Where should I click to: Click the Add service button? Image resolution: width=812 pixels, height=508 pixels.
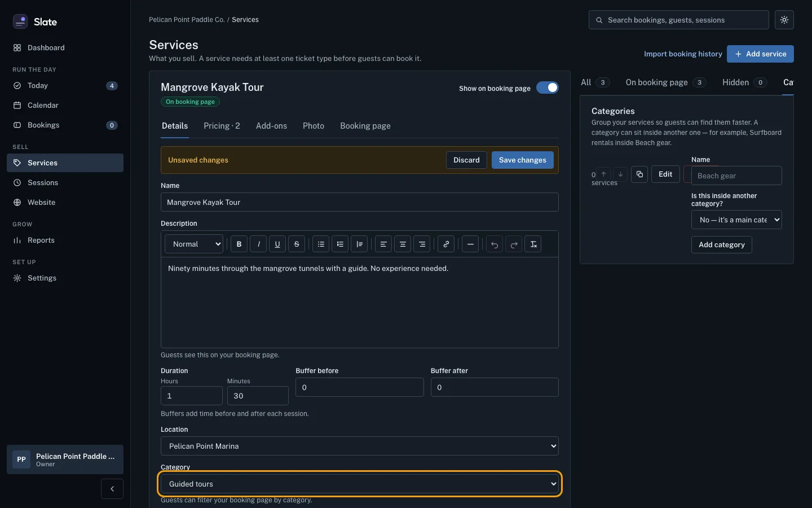click(760, 54)
